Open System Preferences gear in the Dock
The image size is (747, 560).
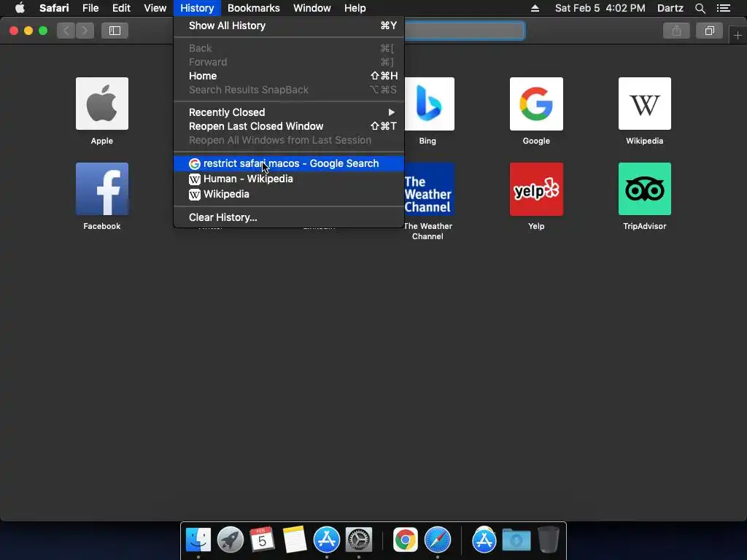click(359, 540)
